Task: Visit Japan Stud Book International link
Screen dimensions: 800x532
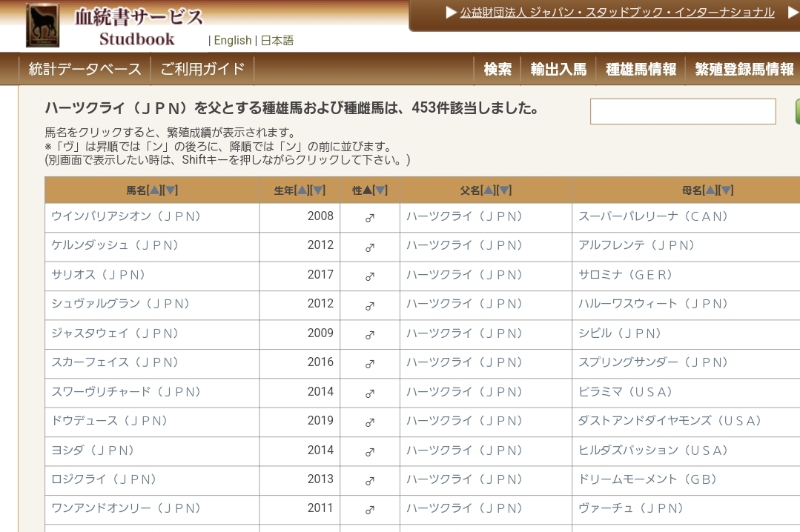Action: pyautogui.click(x=617, y=13)
